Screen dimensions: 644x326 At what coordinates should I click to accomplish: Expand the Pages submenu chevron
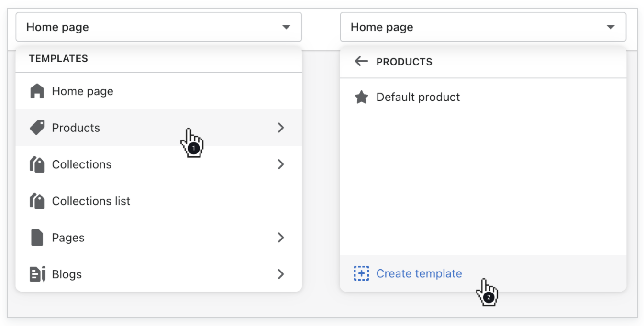tap(281, 238)
